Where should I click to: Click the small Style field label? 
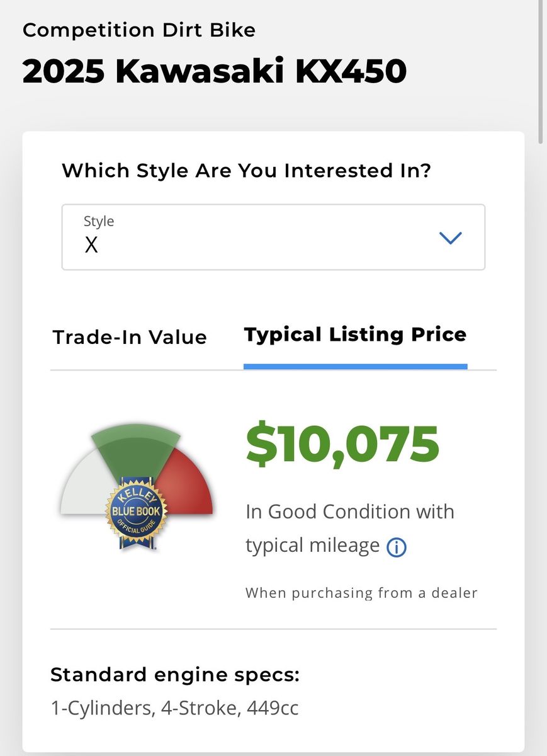[99, 221]
